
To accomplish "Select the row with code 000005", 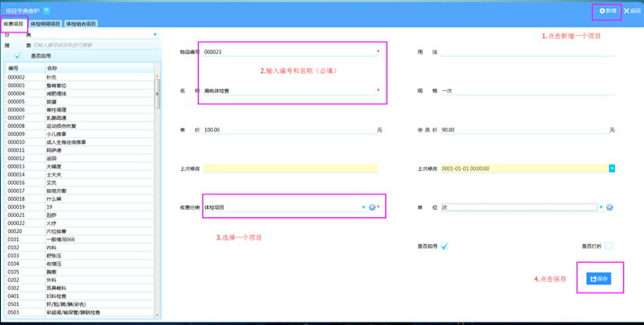I will [80, 102].
